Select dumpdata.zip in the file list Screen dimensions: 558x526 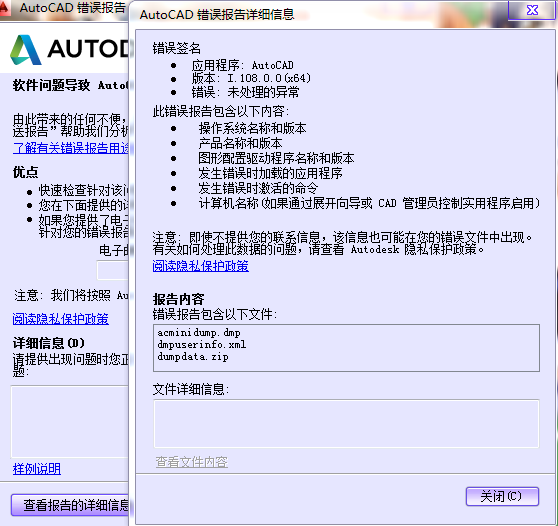[x=193, y=357]
